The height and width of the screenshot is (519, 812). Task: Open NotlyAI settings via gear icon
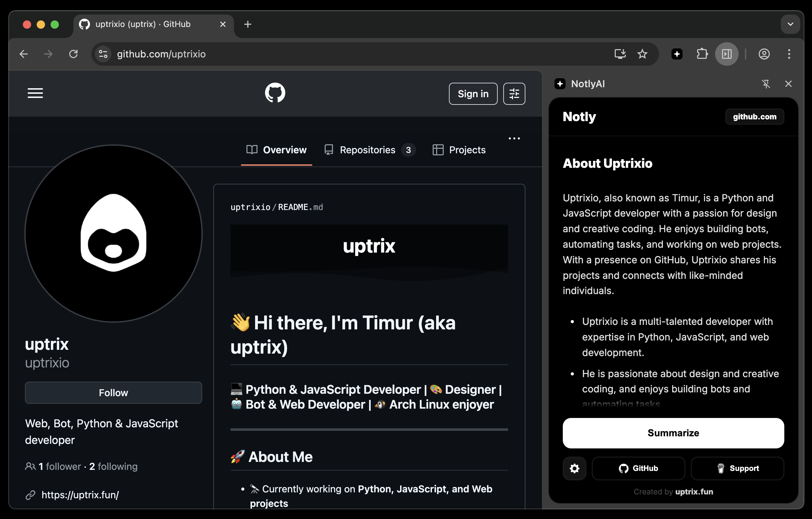(x=575, y=468)
